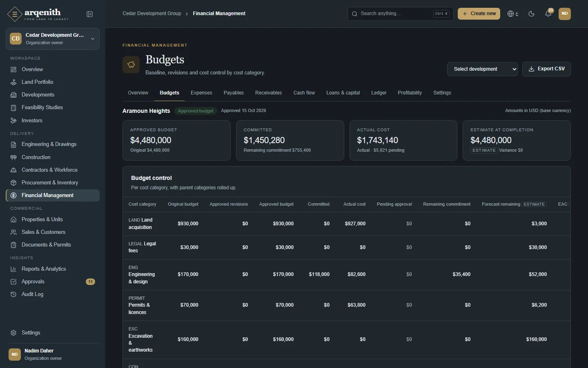Open Investors icon in sidebar
This screenshot has height=368, width=588.
coord(13,121)
